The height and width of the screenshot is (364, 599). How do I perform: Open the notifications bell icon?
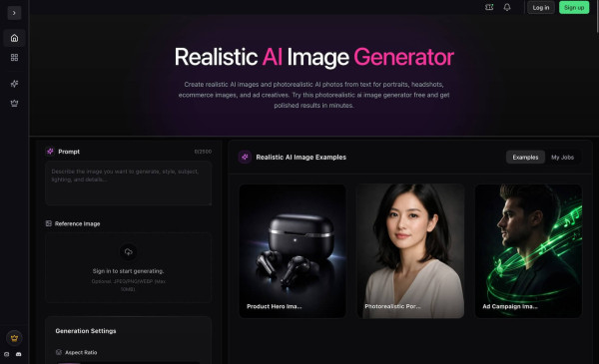coord(507,7)
